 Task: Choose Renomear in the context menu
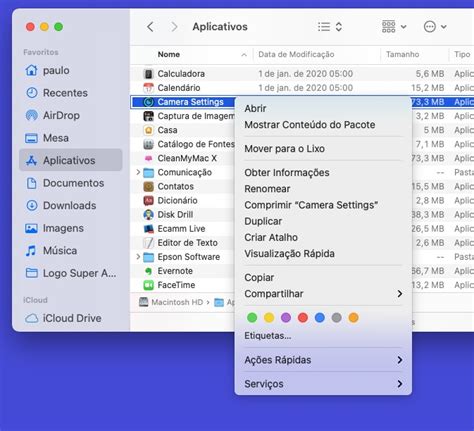[323, 189]
